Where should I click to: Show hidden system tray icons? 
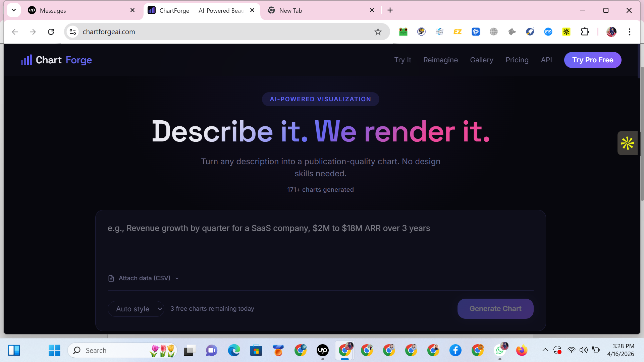click(545, 350)
